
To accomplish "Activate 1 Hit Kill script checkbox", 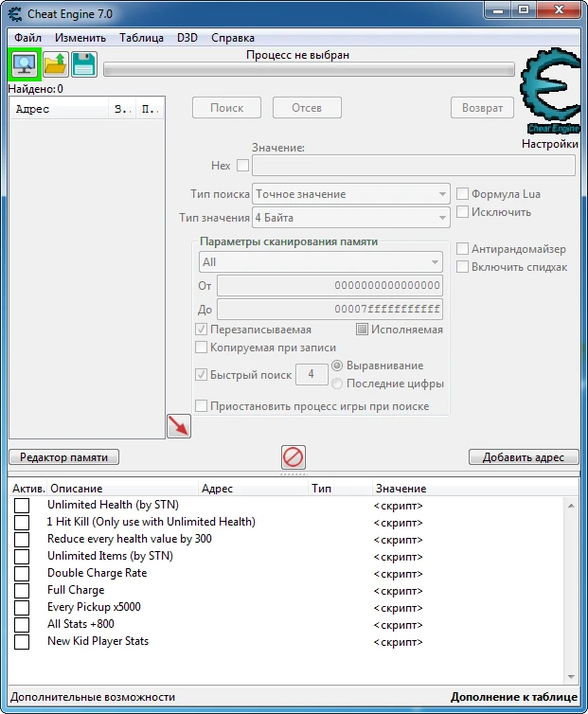I will pos(22,523).
